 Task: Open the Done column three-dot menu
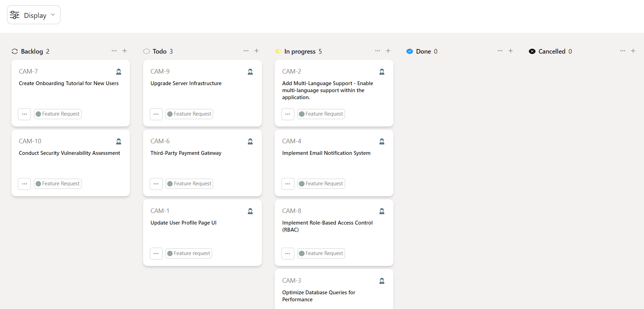pyautogui.click(x=500, y=51)
